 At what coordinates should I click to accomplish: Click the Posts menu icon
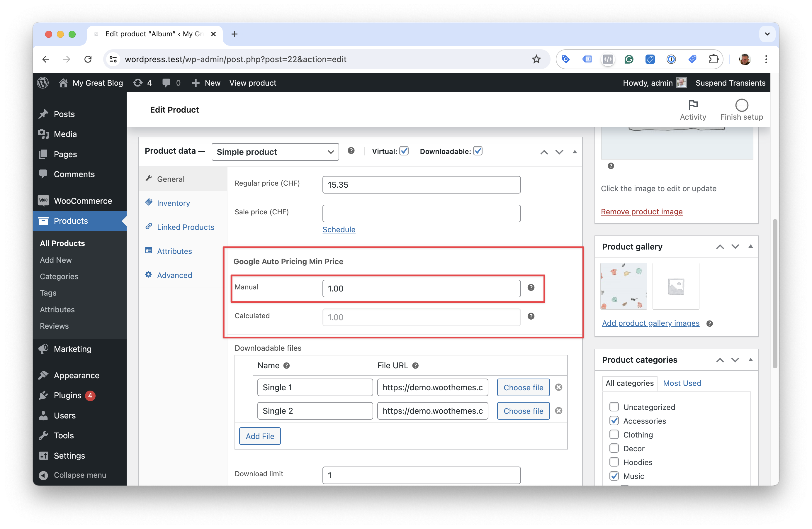click(x=45, y=113)
